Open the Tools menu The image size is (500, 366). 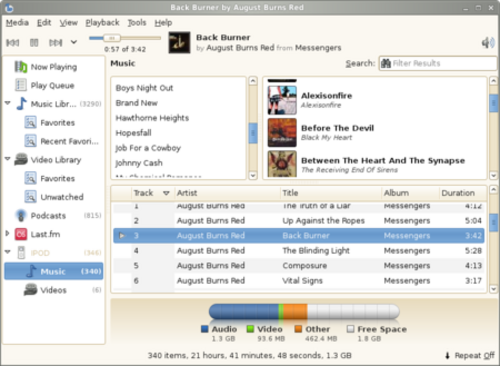coord(137,23)
